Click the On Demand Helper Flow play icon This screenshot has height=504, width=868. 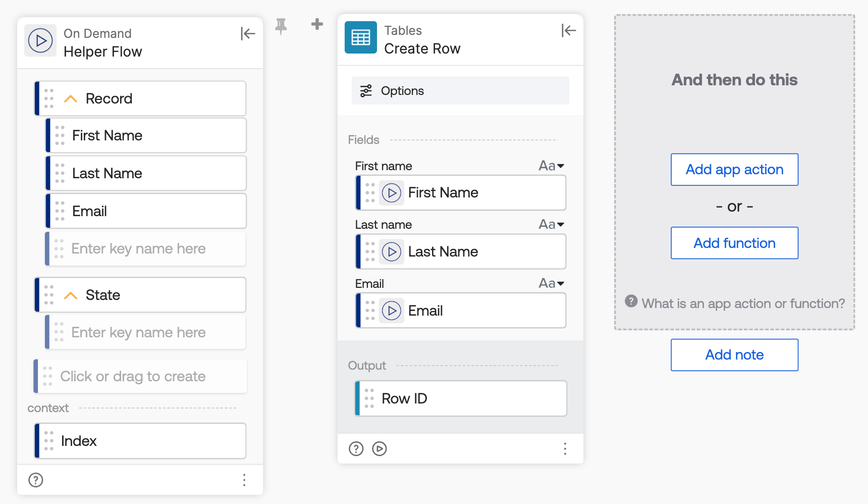pyautogui.click(x=40, y=40)
